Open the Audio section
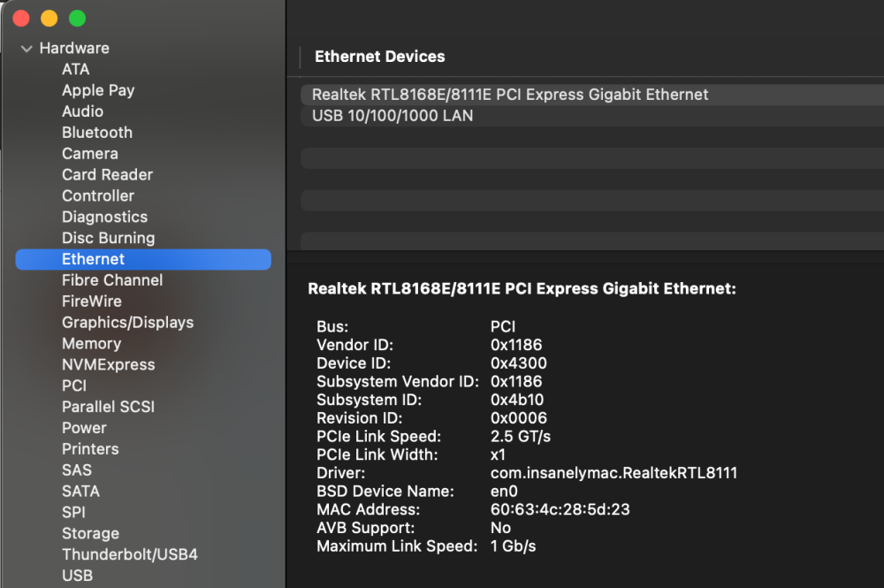Viewport: 884px width, 588px height. click(82, 111)
